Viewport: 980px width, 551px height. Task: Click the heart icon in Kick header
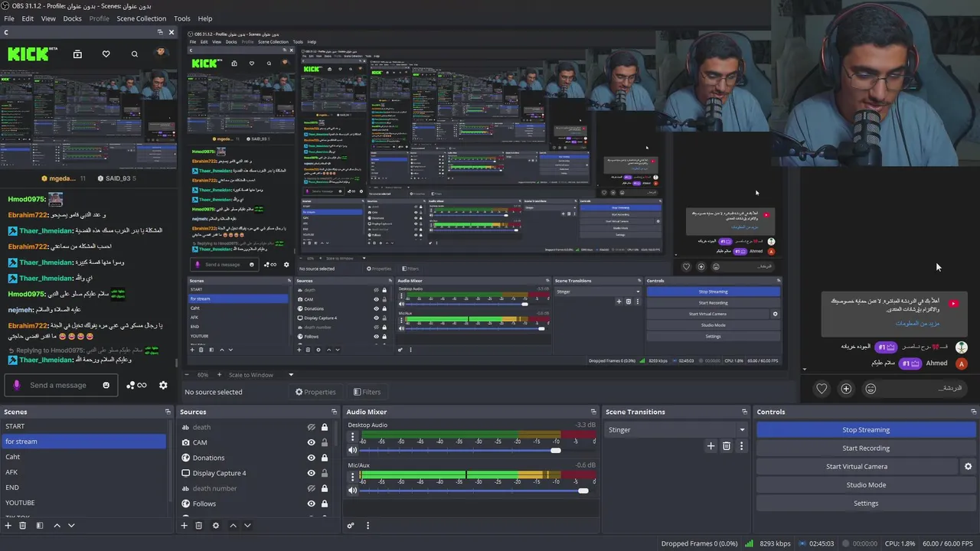coord(106,54)
